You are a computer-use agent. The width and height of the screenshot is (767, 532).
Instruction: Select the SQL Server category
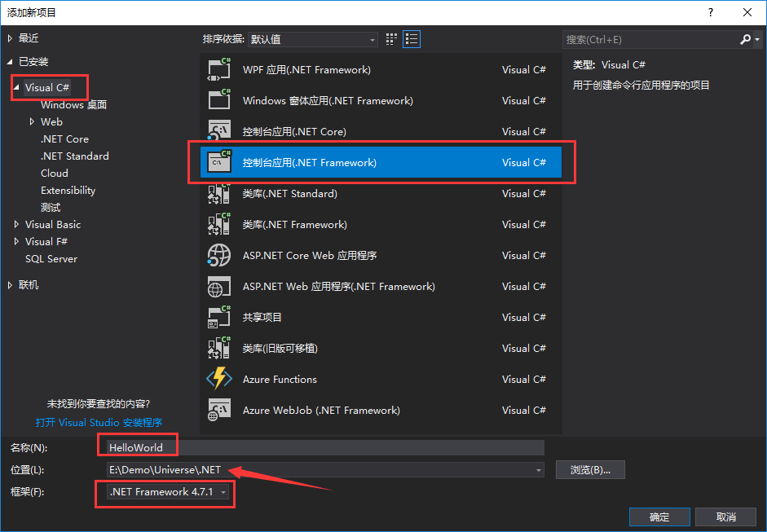tap(51, 258)
